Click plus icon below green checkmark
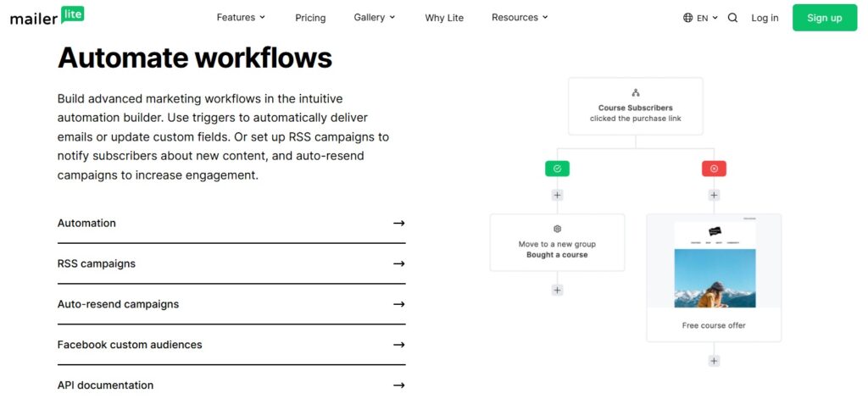The height and width of the screenshot is (410, 868). tap(557, 195)
